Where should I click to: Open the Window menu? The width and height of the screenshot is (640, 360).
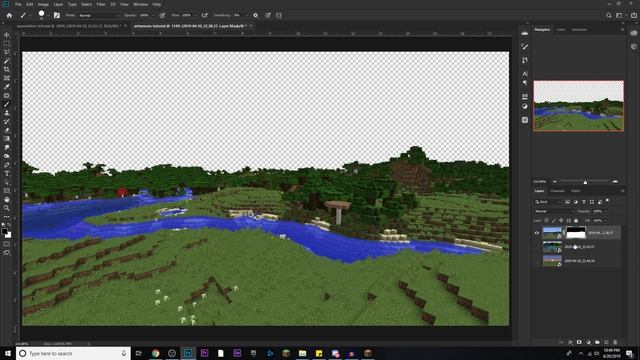tap(140, 4)
